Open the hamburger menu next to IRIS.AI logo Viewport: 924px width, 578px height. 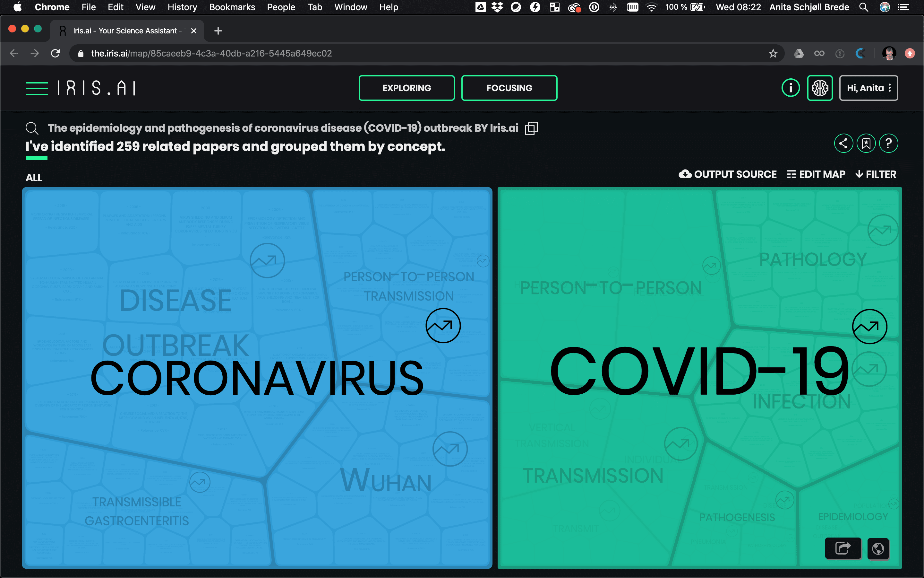[x=37, y=88]
